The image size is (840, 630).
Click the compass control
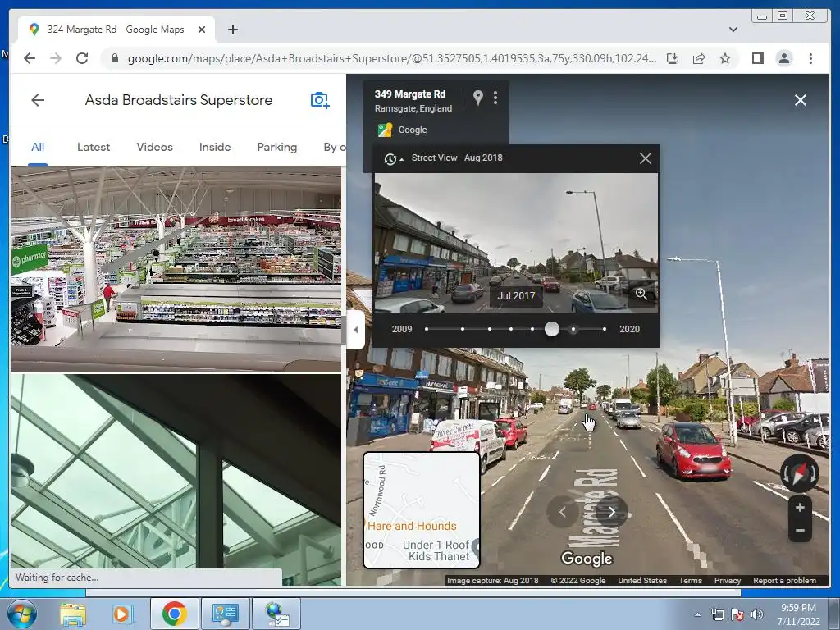(799, 473)
